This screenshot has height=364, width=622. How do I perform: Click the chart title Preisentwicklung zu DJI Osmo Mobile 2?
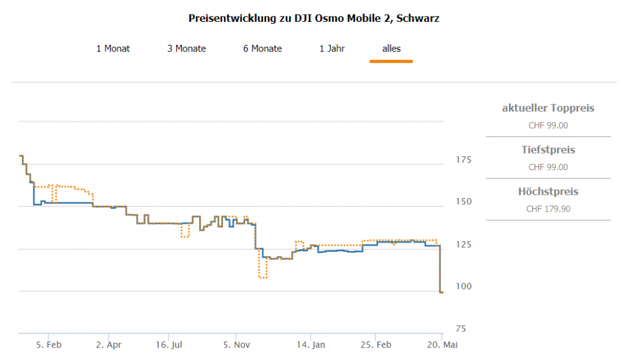pyautogui.click(x=314, y=18)
